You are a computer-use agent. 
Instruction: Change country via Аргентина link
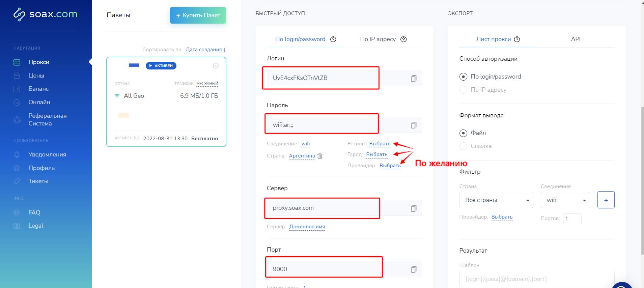[302, 156]
